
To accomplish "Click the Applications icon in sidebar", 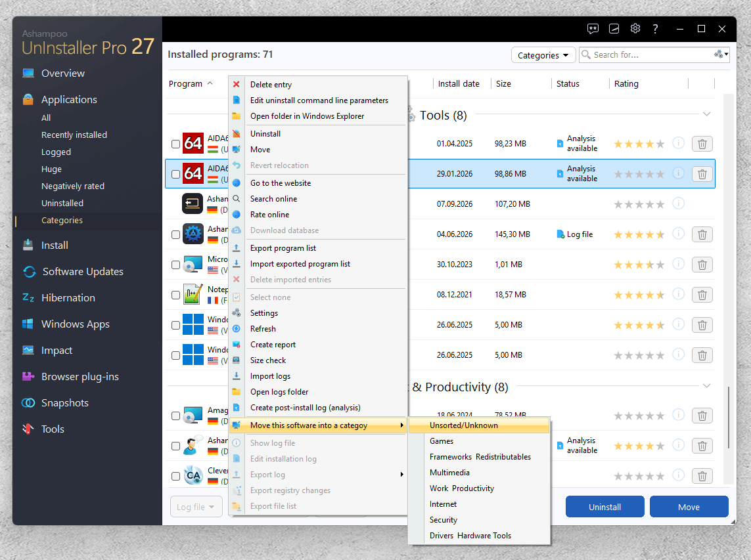I will pos(28,100).
